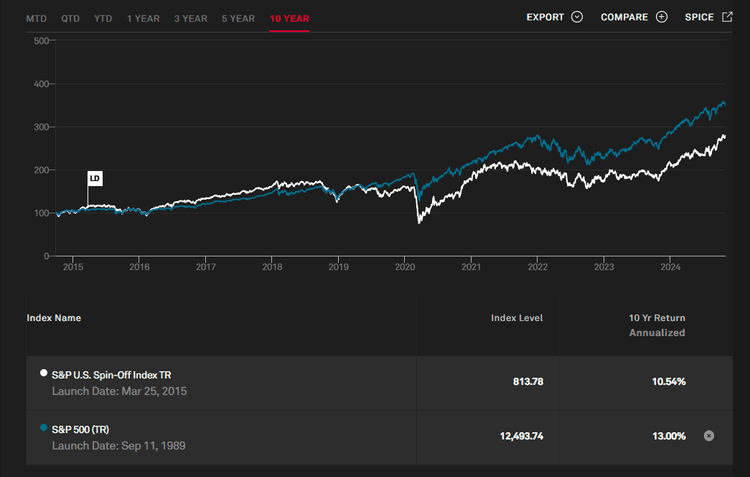Click the active 10 YEAR tab
The height and width of the screenshot is (477, 750).
click(289, 19)
